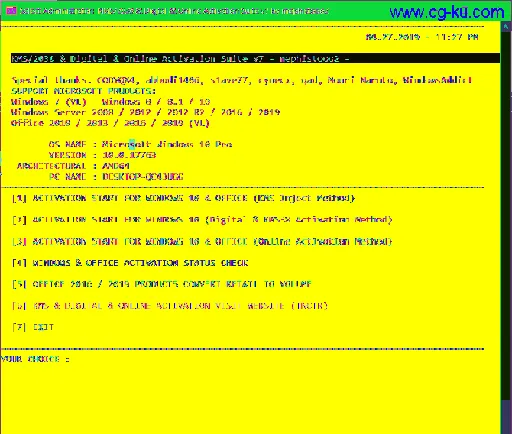Click the Windows Server 2008 / 2012 line
This screenshot has width=512, height=434.
pos(145,112)
